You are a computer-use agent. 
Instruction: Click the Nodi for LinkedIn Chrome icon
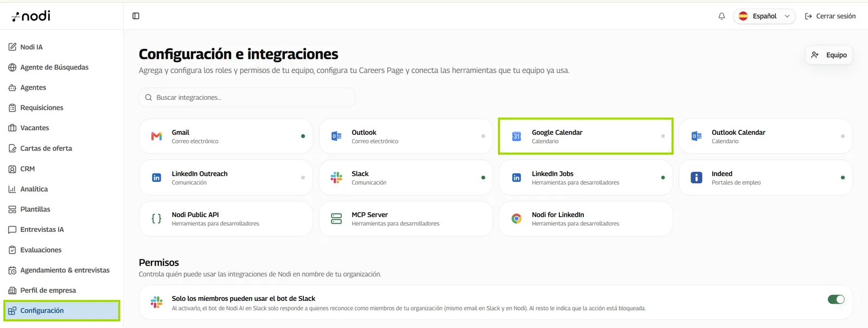coord(516,219)
